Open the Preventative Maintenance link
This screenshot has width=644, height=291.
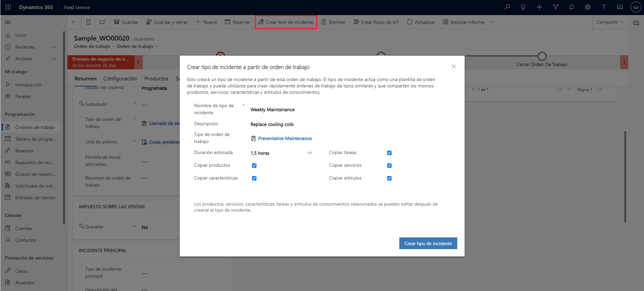tap(285, 138)
